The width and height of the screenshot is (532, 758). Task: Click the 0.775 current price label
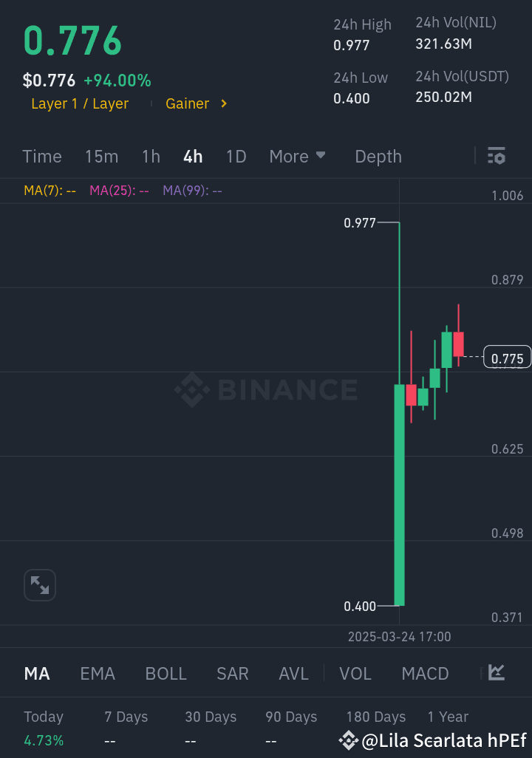pyautogui.click(x=508, y=359)
